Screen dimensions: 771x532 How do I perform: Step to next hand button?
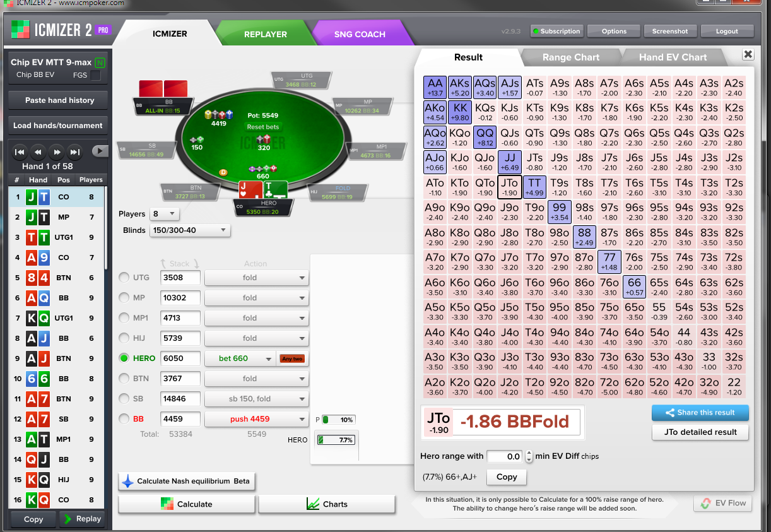(x=57, y=151)
